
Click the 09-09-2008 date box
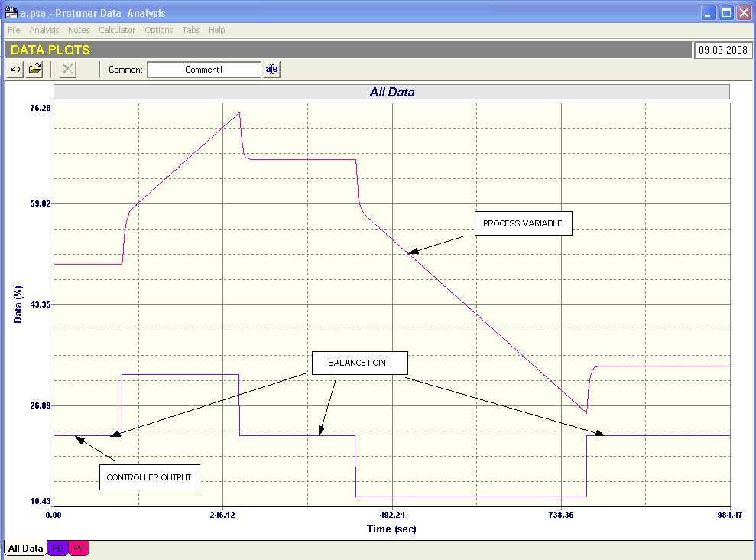pos(722,50)
